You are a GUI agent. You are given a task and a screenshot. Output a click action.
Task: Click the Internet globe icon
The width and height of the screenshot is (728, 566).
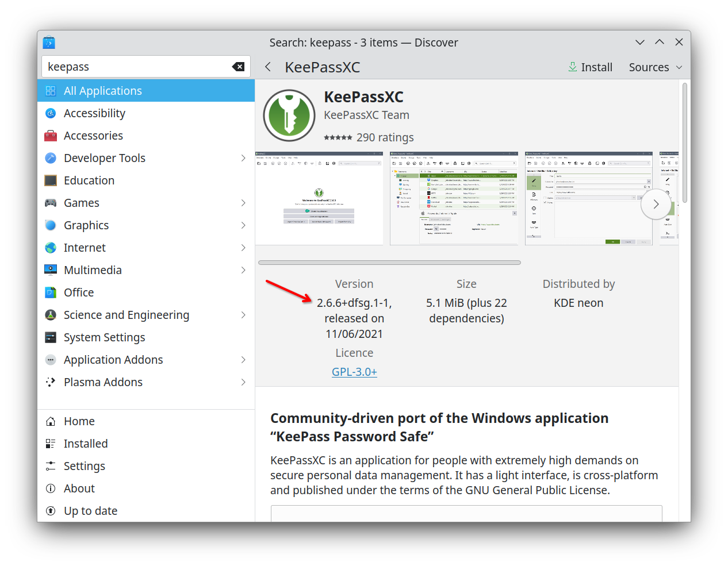coord(51,248)
